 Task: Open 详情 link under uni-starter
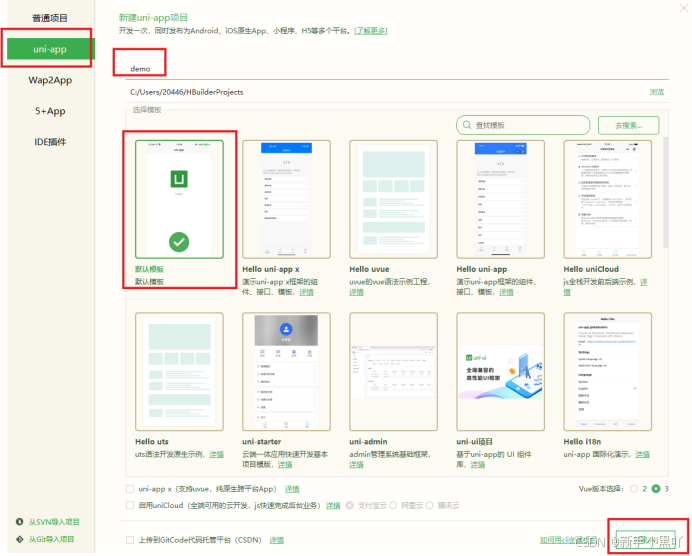(x=285, y=465)
